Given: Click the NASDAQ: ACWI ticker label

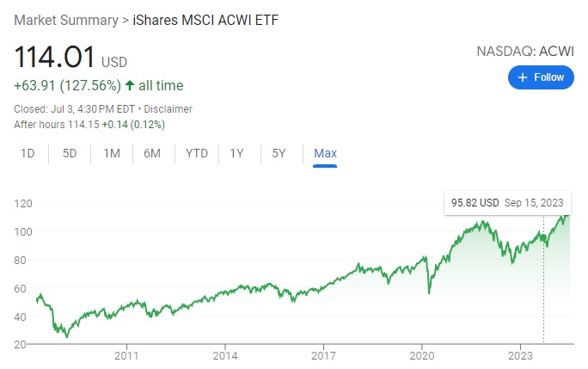Looking at the screenshot, I should coord(525,52).
